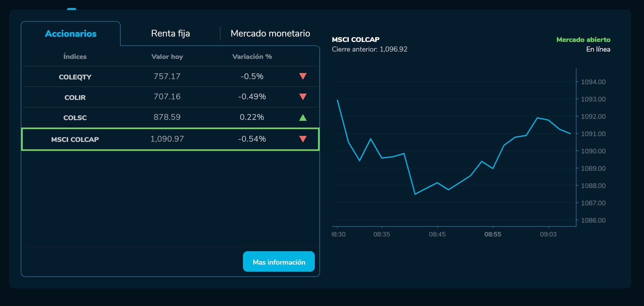Image resolution: width=644 pixels, height=306 pixels.
Task: Click the MSCI COLCAP index name in table
Action: (75, 139)
